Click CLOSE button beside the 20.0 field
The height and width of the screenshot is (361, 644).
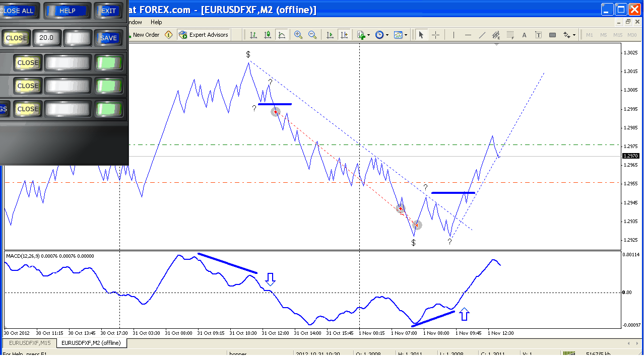16,38
